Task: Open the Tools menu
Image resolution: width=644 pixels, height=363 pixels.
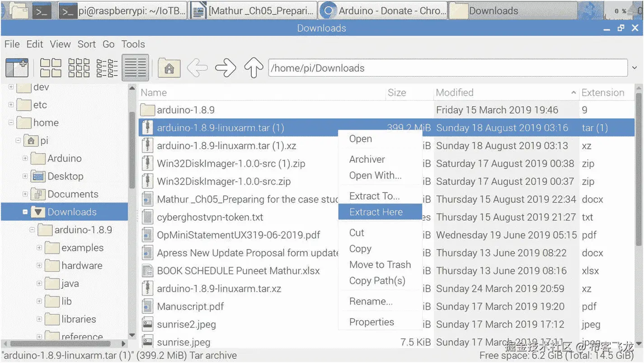Action: pos(133,44)
